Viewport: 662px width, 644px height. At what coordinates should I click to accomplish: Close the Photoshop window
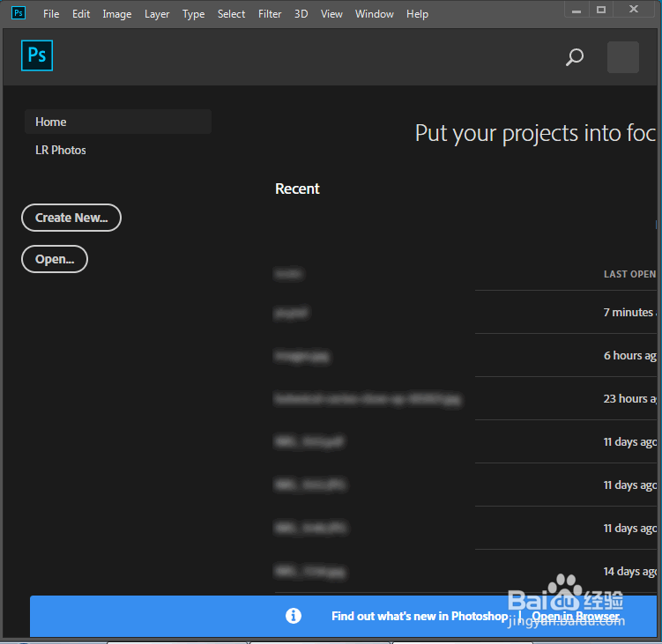tap(633, 10)
